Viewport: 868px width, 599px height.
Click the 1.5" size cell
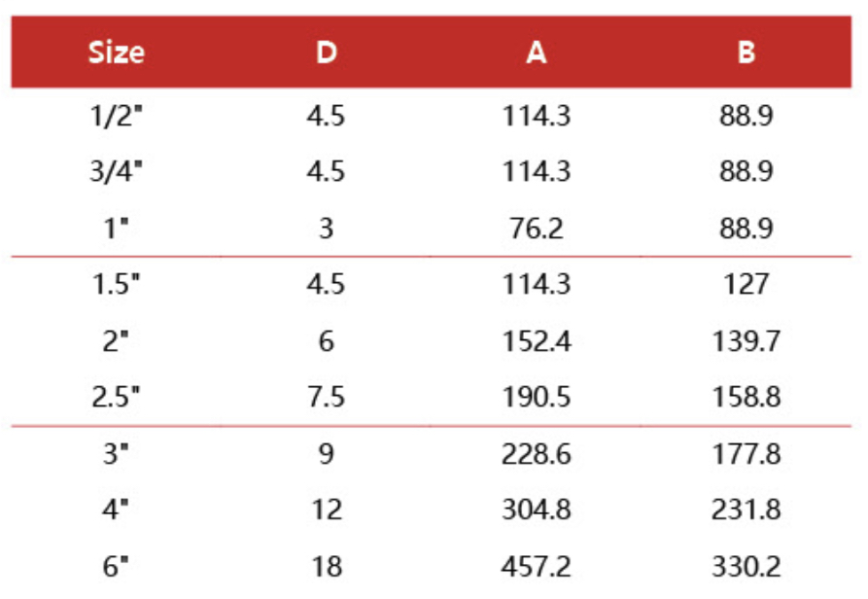116,285
